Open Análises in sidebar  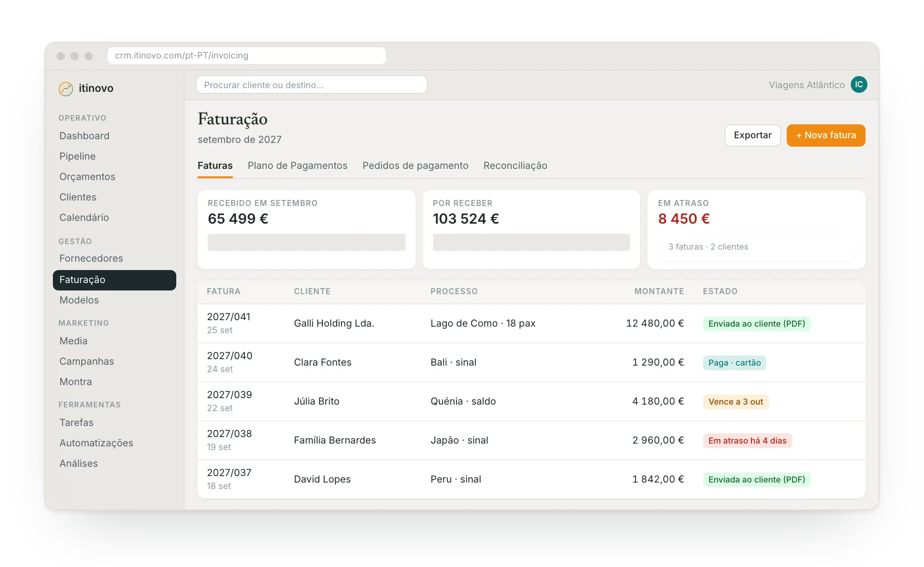pos(78,464)
